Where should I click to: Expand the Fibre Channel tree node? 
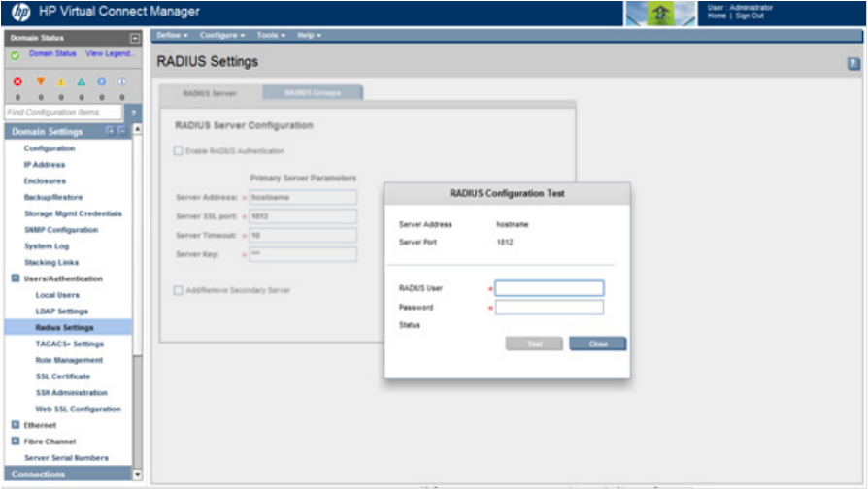coord(16,442)
